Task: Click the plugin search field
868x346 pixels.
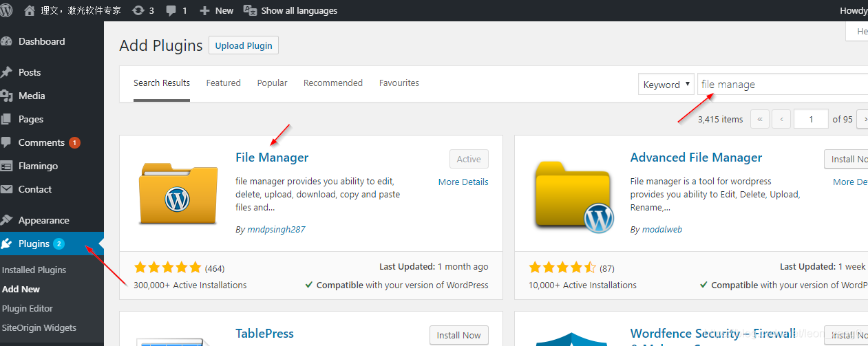Action: pos(783,85)
